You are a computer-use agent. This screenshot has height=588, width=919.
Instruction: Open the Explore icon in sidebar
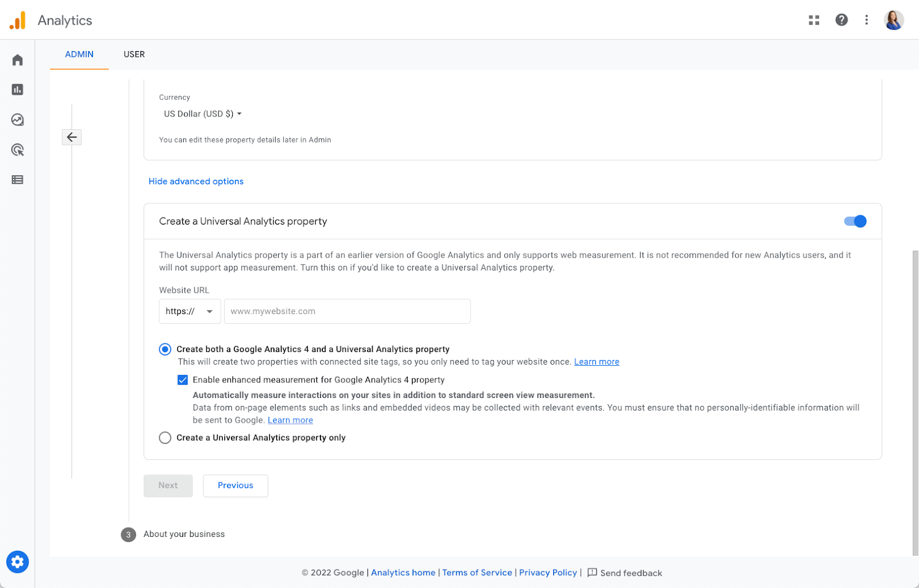pyautogui.click(x=18, y=119)
